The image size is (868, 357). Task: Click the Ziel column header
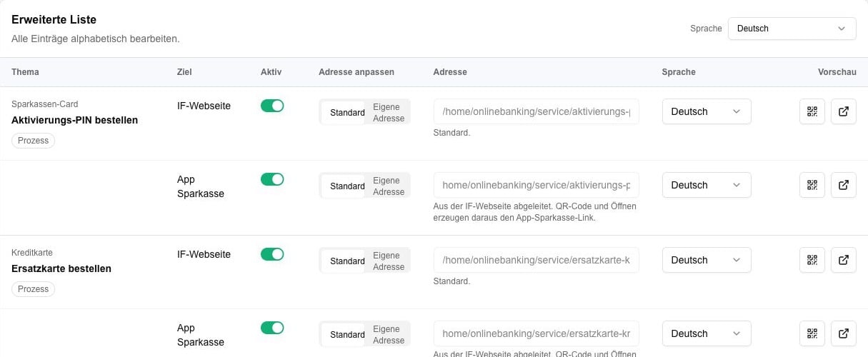(184, 72)
